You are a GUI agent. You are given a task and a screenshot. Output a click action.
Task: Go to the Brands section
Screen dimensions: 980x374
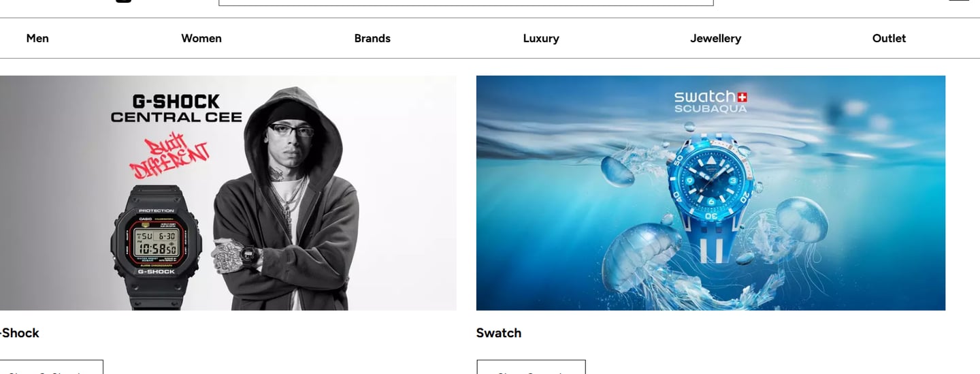[x=372, y=38]
